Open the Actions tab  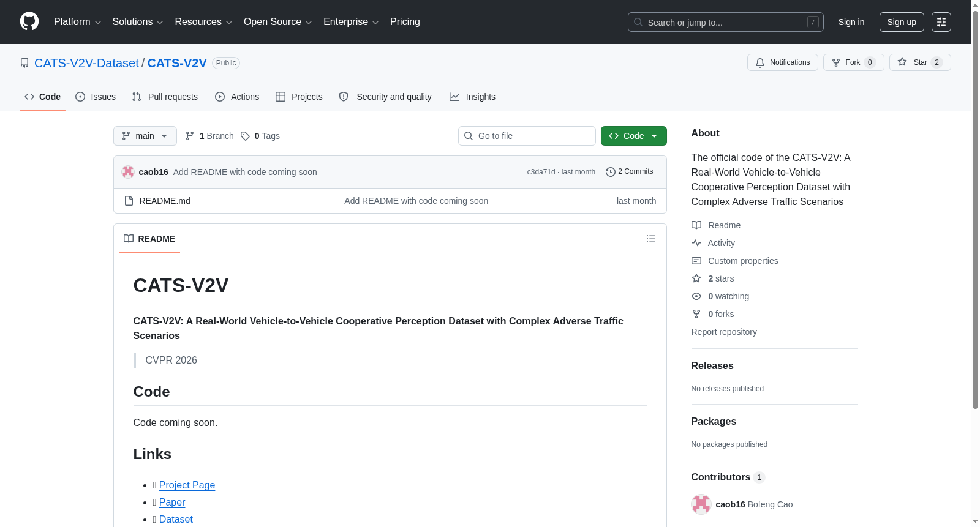[x=237, y=97]
